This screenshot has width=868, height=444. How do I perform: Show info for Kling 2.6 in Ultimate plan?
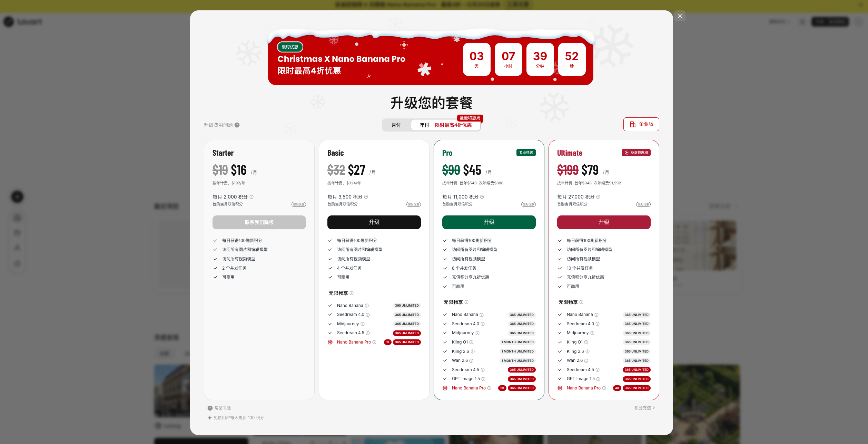click(x=588, y=351)
